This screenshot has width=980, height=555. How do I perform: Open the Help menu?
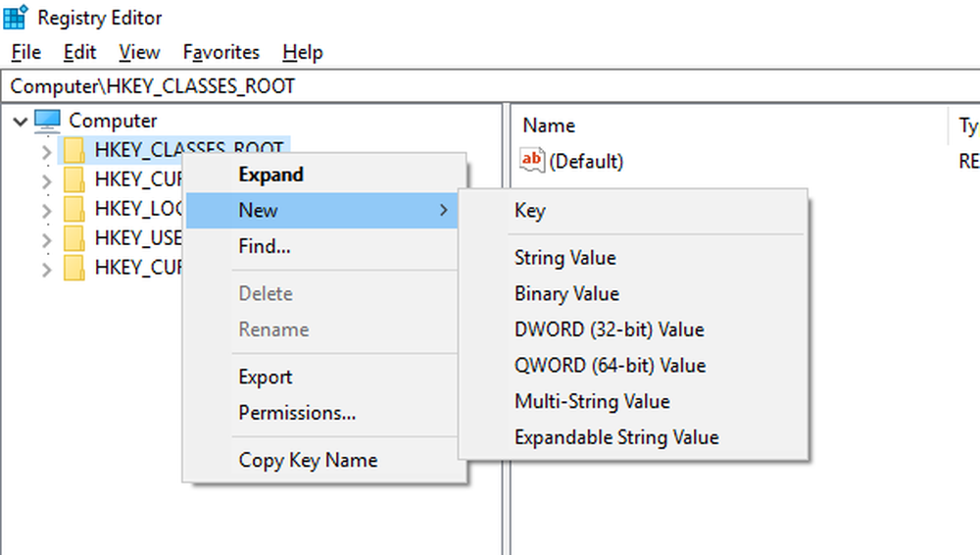pyautogui.click(x=303, y=52)
